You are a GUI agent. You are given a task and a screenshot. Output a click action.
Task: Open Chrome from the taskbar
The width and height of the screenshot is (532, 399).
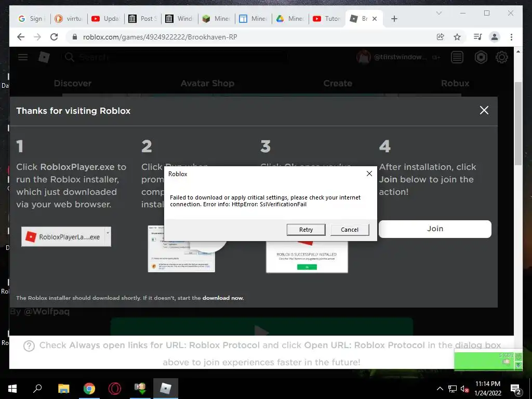(x=89, y=389)
